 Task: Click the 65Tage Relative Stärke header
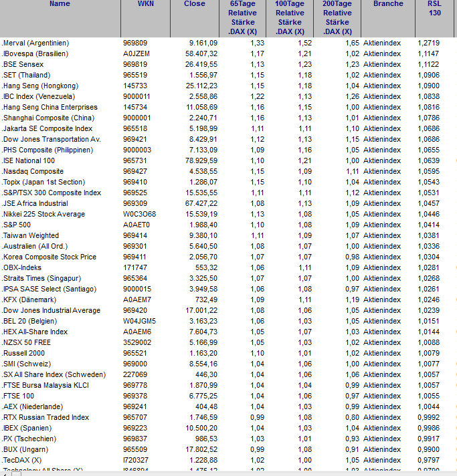pos(242,17)
